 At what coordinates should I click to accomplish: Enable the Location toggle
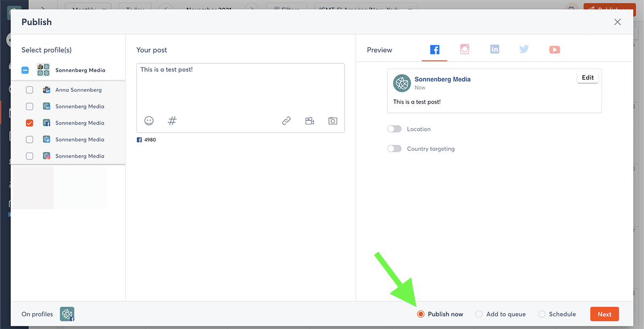pos(394,129)
